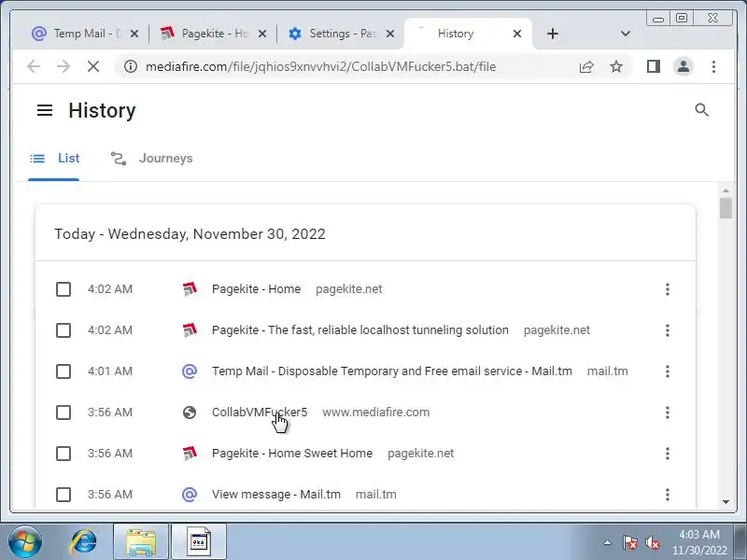Viewport: 747px width, 560px height.
Task: Click the taskbar clock 4:03 AM
Action: [x=699, y=534]
